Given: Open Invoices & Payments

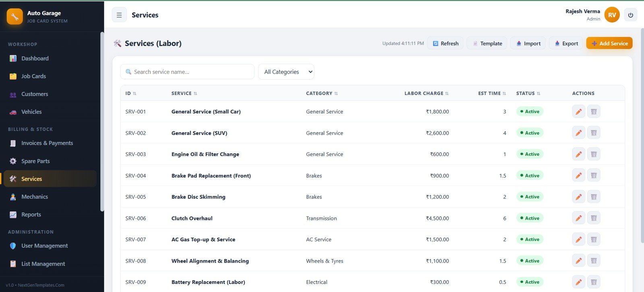Looking at the screenshot, I should point(50,143).
